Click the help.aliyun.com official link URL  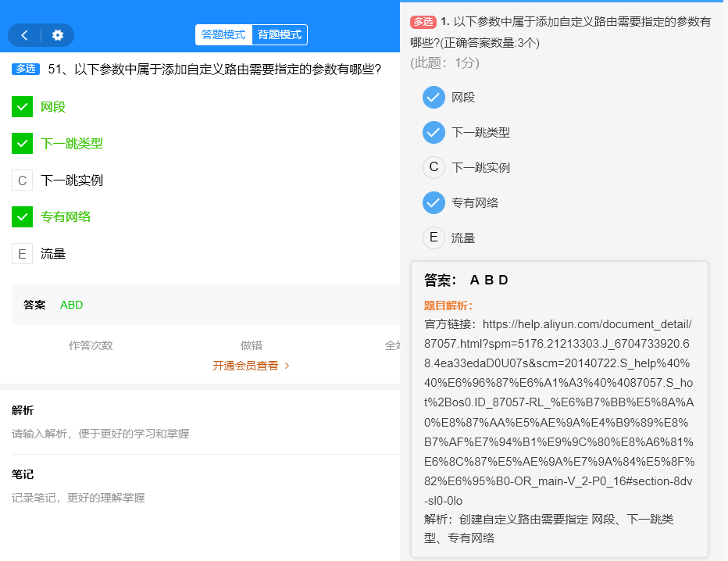point(559,413)
